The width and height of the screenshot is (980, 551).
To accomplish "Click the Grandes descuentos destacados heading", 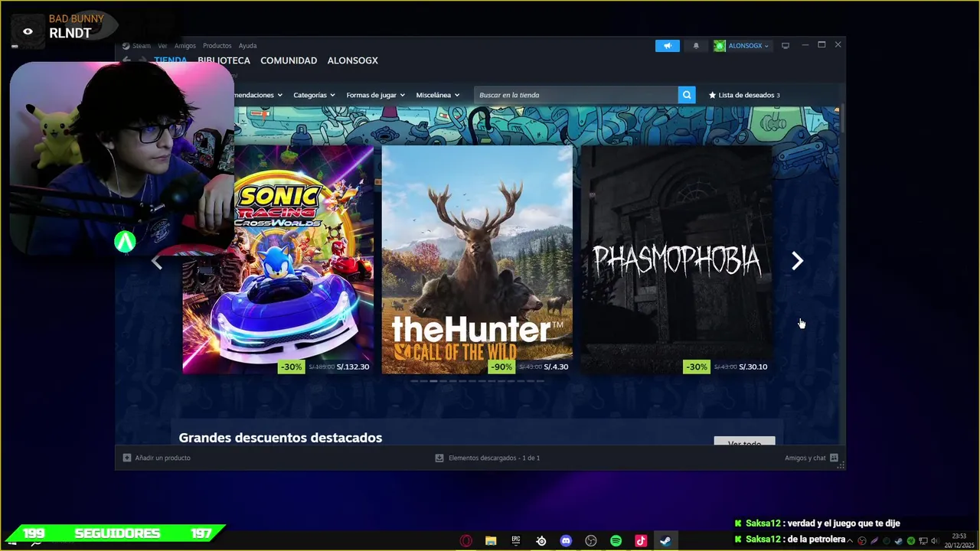I will pyautogui.click(x=280, y=438).
